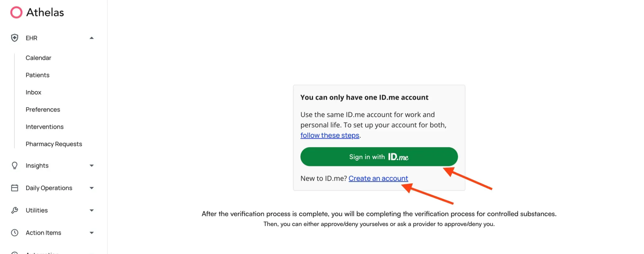Expand the Utilities section
The image size is (644, 254).
[x=92, y=210]
